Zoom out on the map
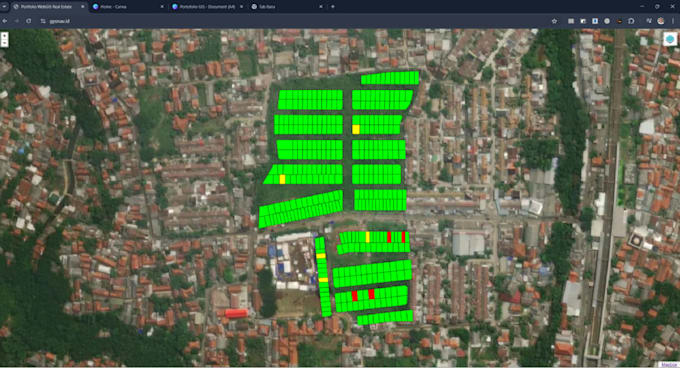The image size is (680, 368). (4, 43)
